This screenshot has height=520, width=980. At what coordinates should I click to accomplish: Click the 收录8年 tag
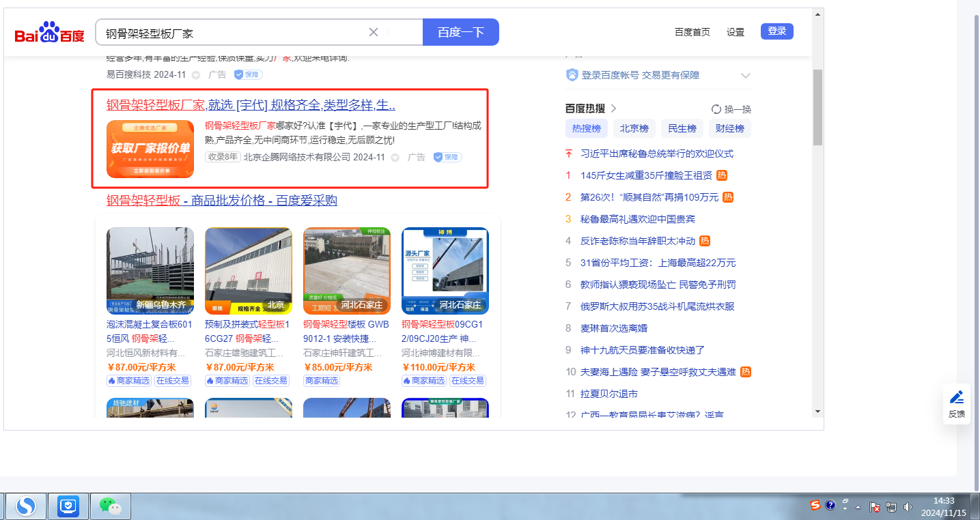223,158
